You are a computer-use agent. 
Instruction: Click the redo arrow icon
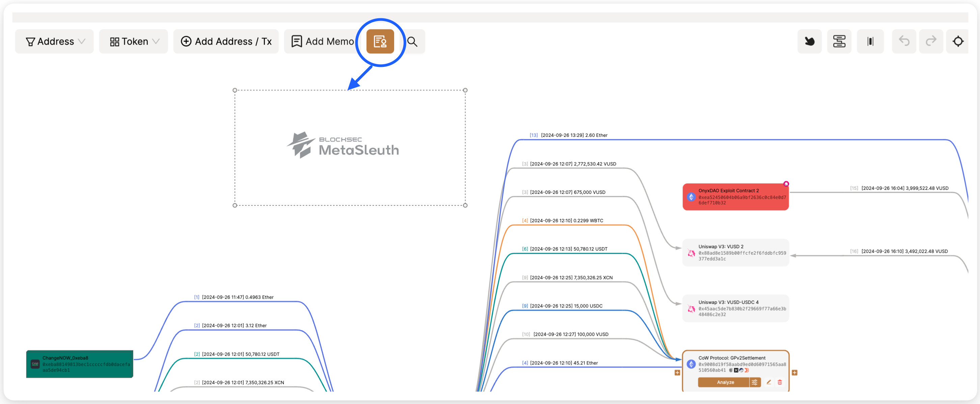pos(930,41)
